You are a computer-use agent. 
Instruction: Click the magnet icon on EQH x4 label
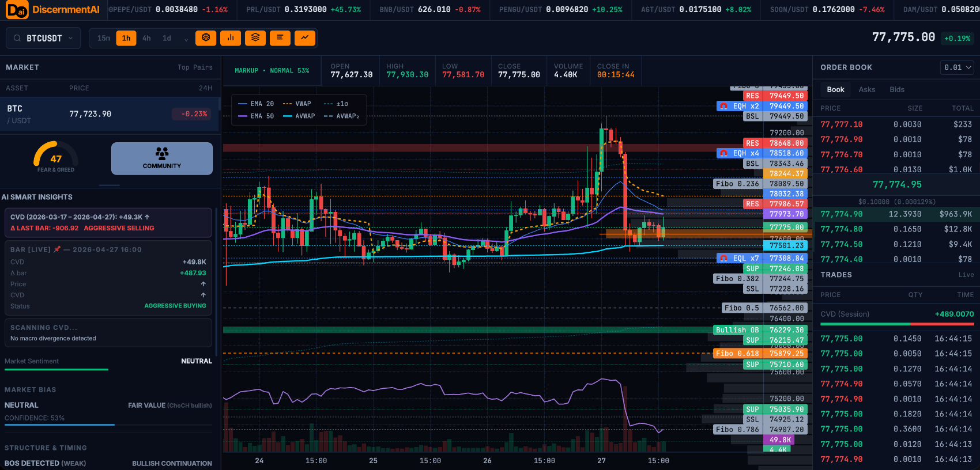tap(723, 153)
